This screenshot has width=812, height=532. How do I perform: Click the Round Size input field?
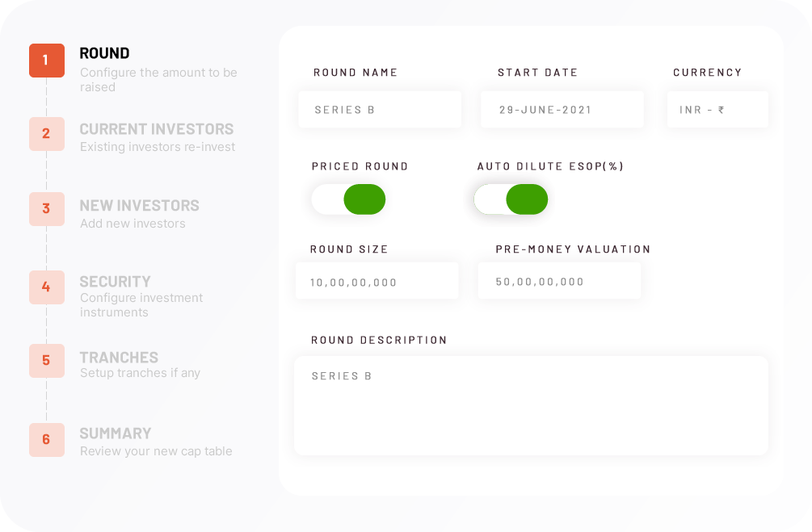coord(377,280)
